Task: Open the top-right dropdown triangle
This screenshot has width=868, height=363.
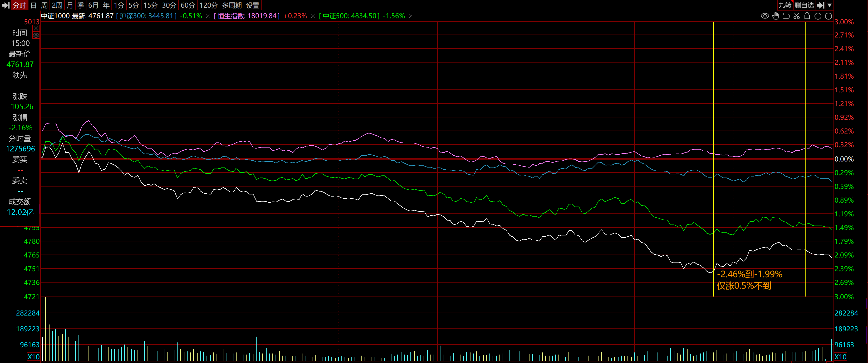Action: [830, 5]
